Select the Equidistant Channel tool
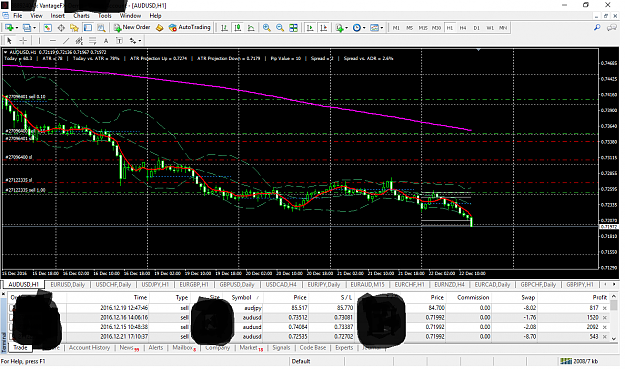 79,41
